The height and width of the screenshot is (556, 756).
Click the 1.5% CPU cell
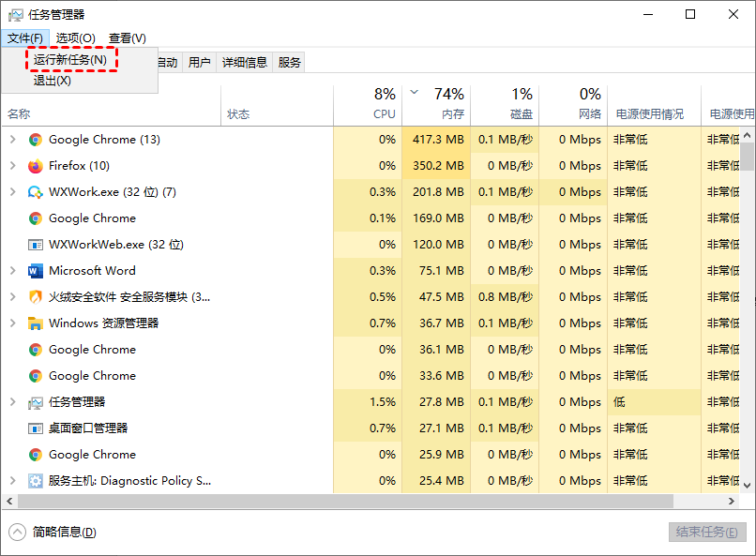368,402
